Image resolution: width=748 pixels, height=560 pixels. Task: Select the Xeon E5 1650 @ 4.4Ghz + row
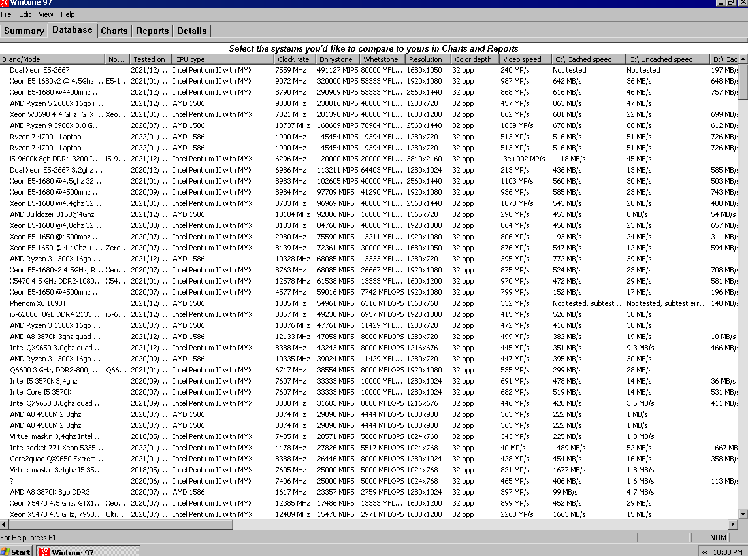tap(369, 248)
